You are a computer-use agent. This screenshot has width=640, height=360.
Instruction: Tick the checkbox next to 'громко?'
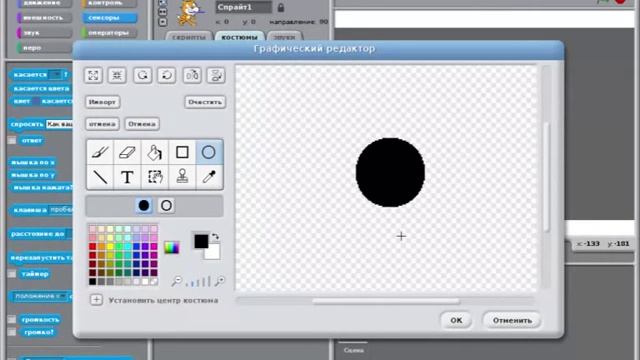point(12,332)
